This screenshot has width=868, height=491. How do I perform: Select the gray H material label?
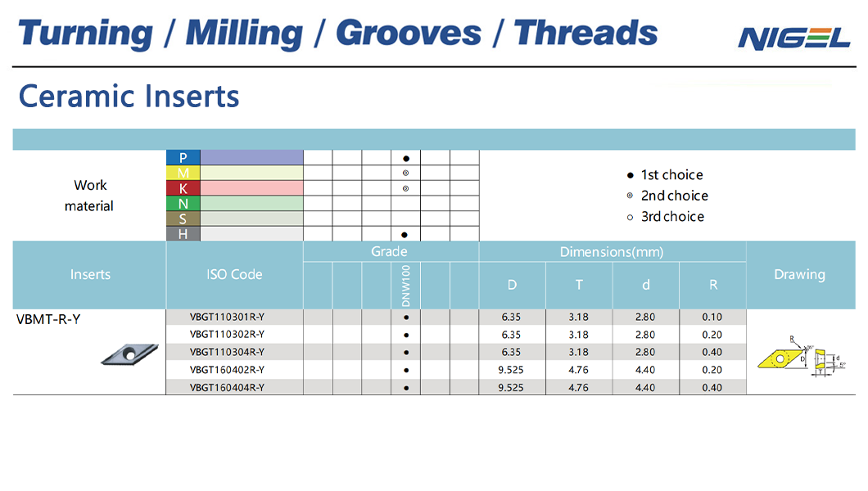tap(183, 234)
